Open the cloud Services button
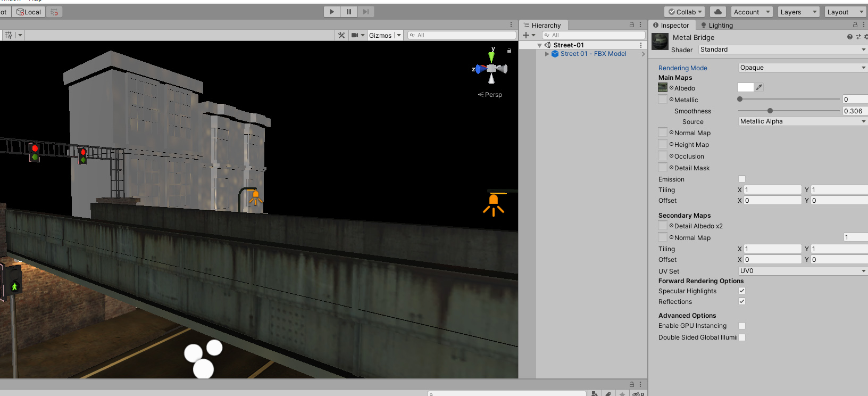The width and height of the screenshot is (868, 396). 718,12
